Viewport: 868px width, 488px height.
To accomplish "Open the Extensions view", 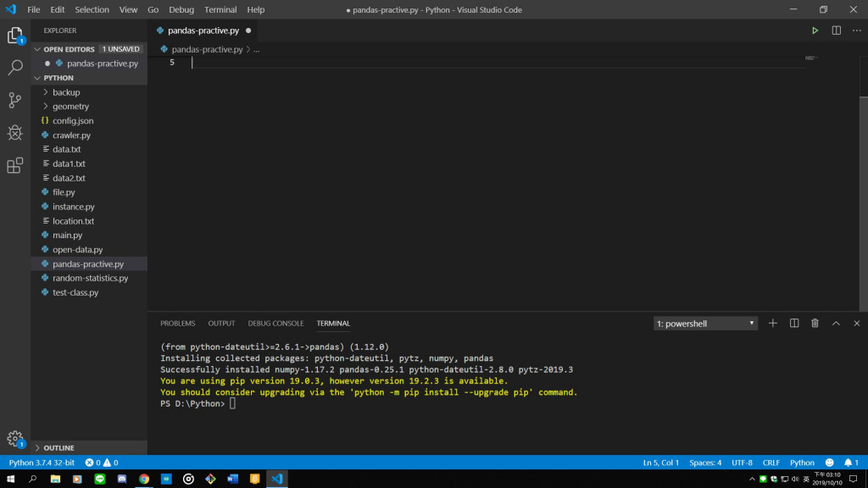I will click(15, 165).
